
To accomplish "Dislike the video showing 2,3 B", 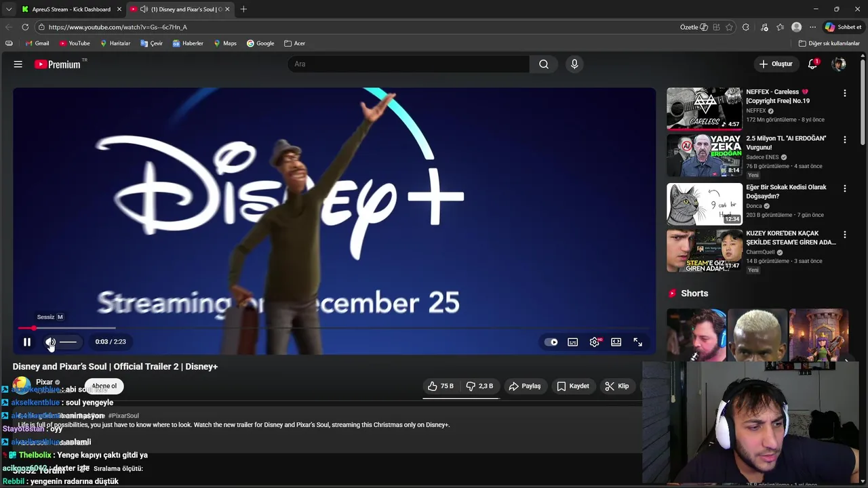I will point(479,386).
